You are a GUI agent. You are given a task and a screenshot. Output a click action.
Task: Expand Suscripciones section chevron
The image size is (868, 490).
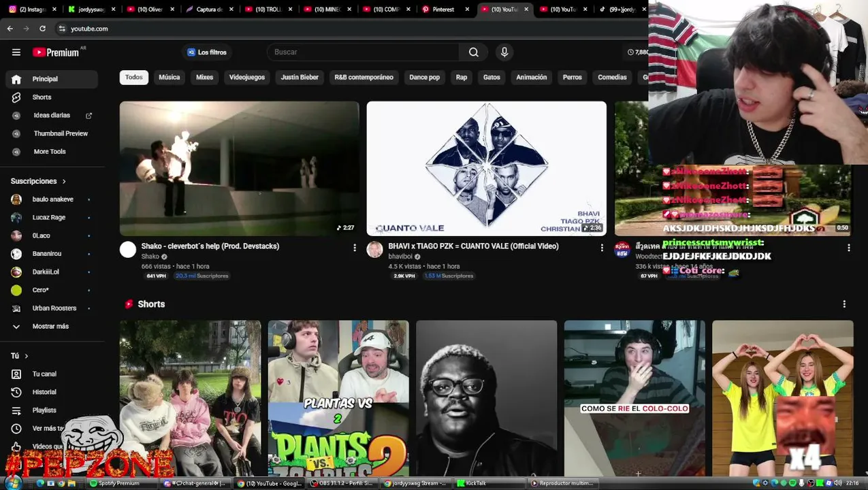[x=64, y=182]
